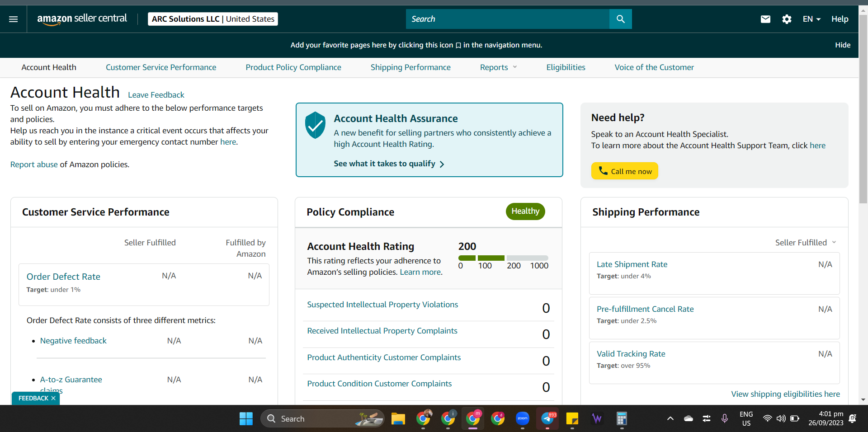Click the taskbar Search box

coord(322,419)
